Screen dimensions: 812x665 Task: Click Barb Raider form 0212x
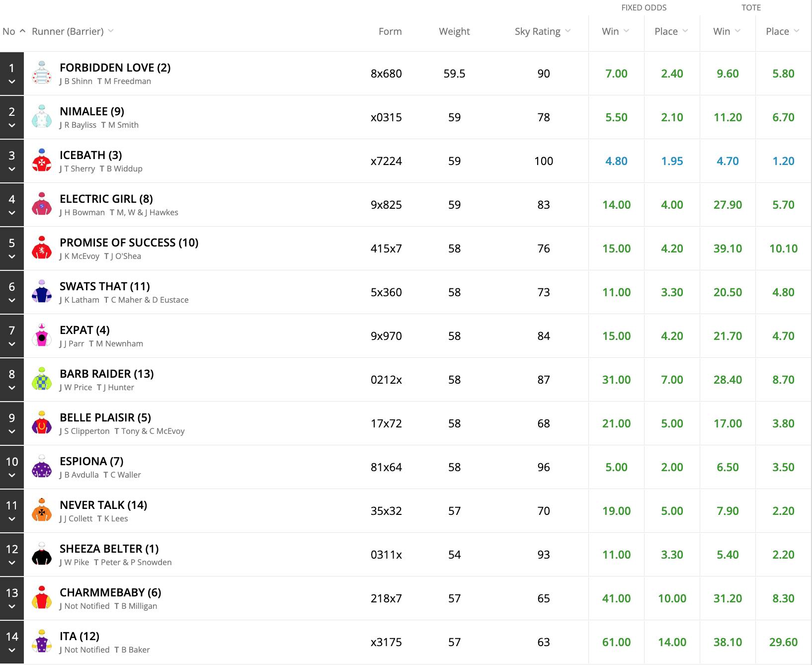pos(386,380)
